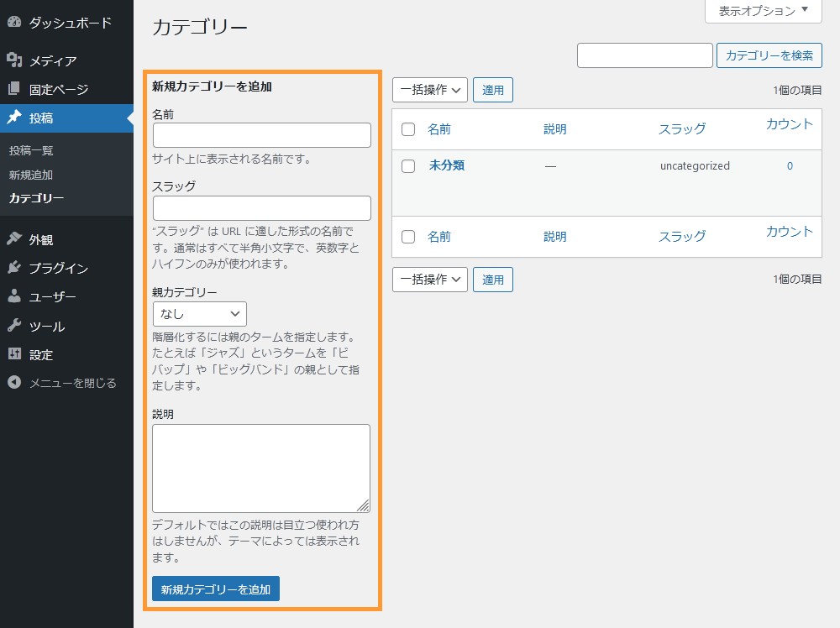The height and width of the screenshot is (628, 840).
Task: Check the select-all checkbox in table header
Action: coord(408,129)
